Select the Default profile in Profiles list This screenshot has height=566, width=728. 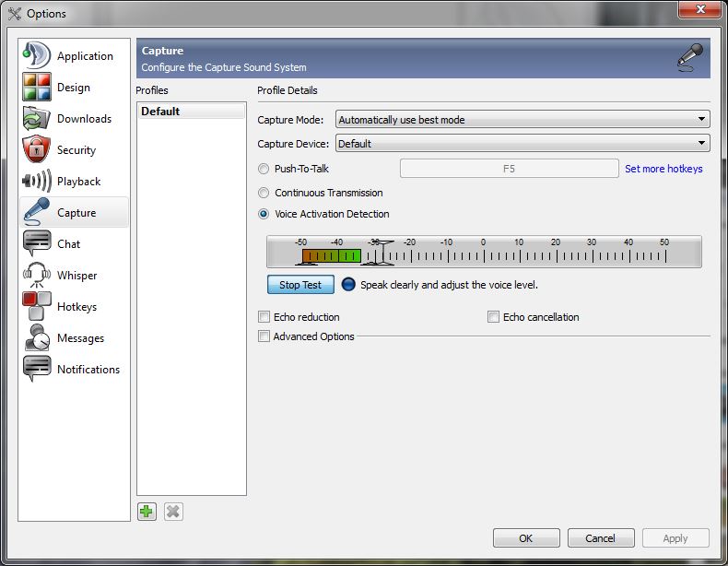click(x=191, y=112)
